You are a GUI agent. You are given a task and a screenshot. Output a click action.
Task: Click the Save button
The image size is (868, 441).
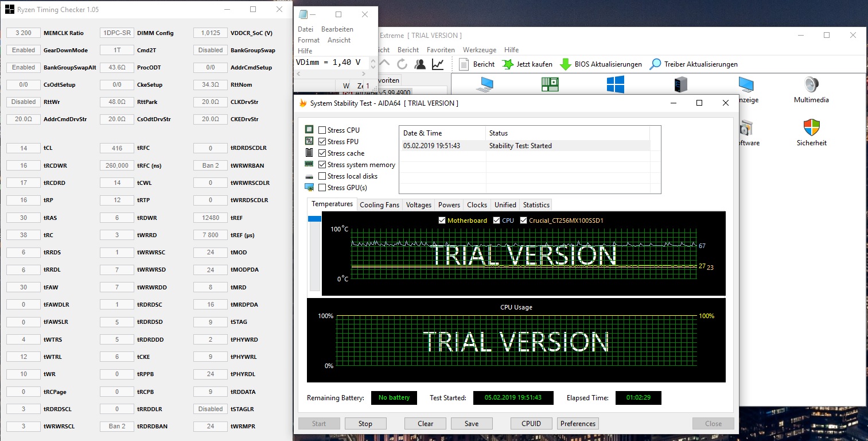pos(472,424)
